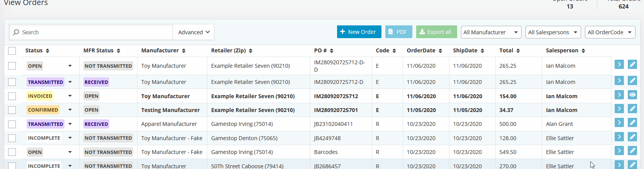Viewport: 644px width, 169px height.
Task: Check the box for order JB4249748
Action: 12,138
